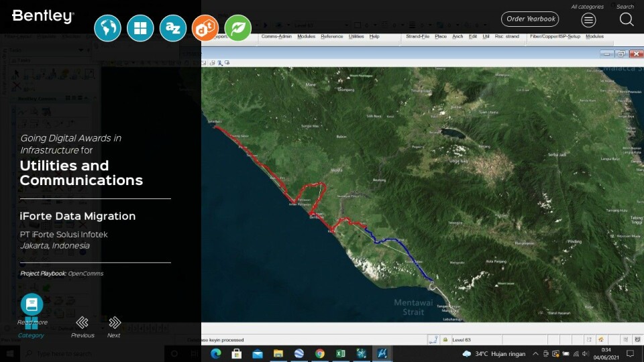Screen dimensions: 644x362
Task: Open the Mail app from taskbar
Action: pos(258,353)
